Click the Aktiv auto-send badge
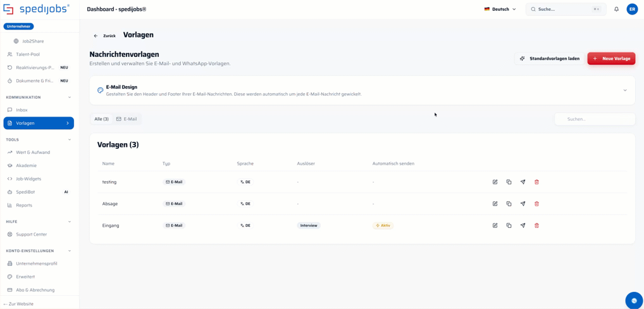 (x=383, y=225)
